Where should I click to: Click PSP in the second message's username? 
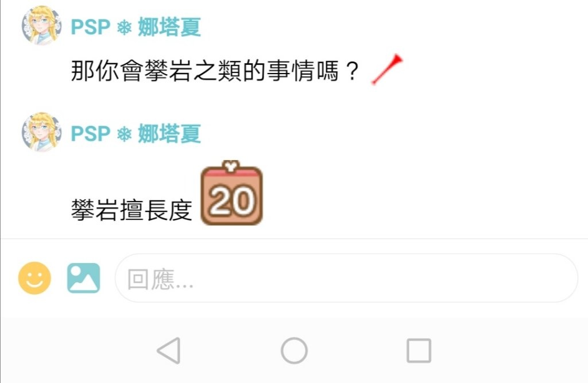91,134
